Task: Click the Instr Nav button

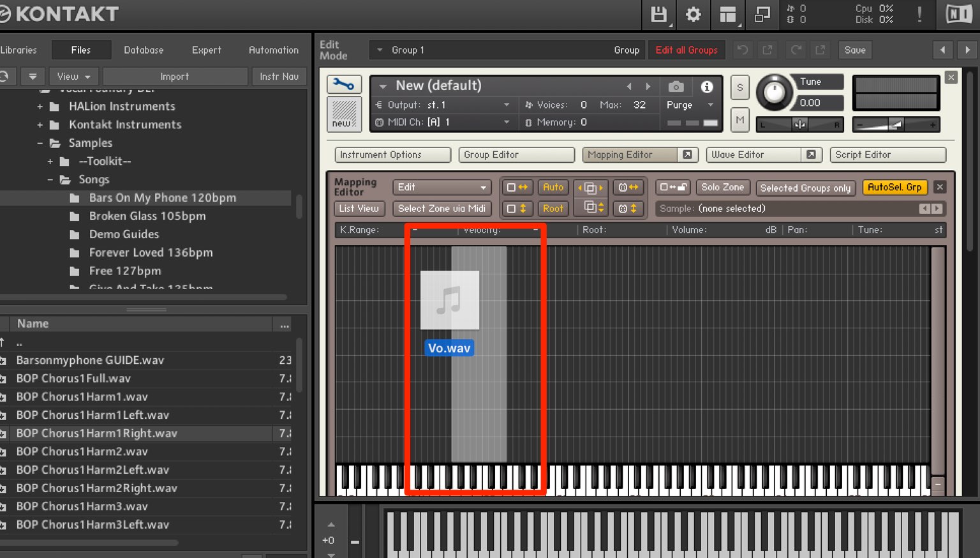Action: click(x=279, y=77)
